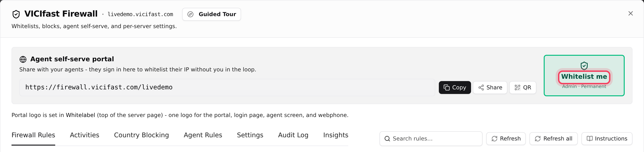Click the shield check icon above Whitelist me
Viewport: 644px width, 152px height.
click(584, 66)
